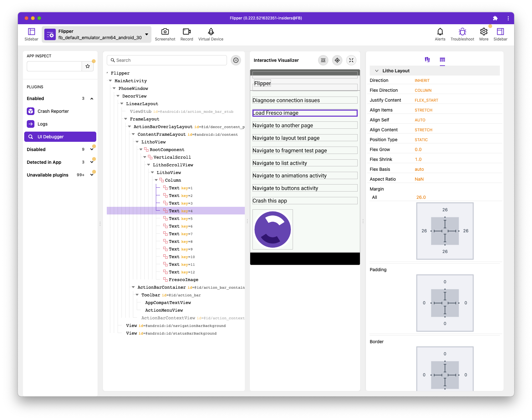
Task: Click the favorite star beside app inspect field
Action: pos(88,66)
